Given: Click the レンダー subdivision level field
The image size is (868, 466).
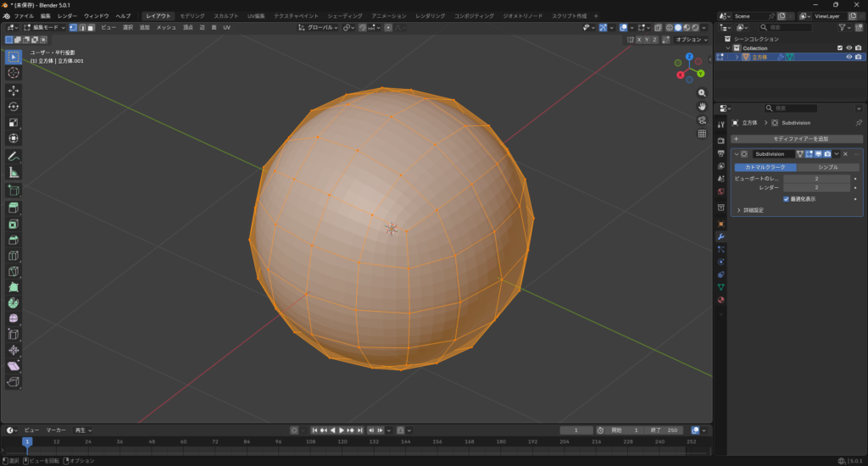Looking at the screenshot, I should pyautogui.click(x=816, y=187).
